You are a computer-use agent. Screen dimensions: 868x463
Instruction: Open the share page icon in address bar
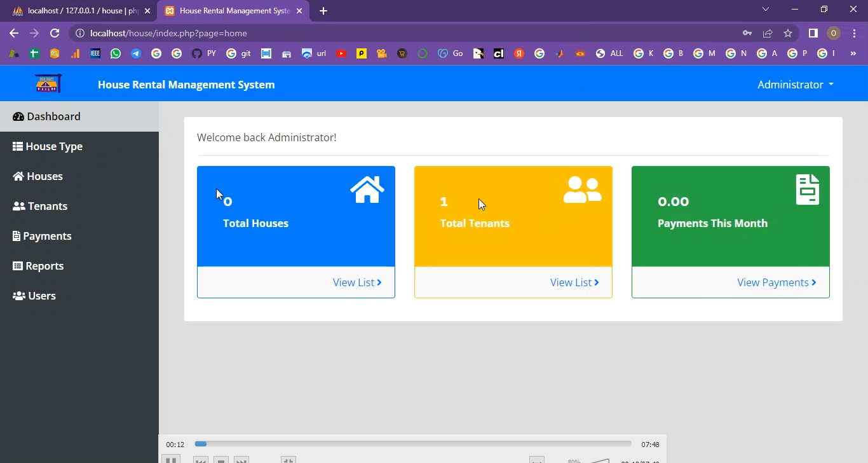[768, 33]
